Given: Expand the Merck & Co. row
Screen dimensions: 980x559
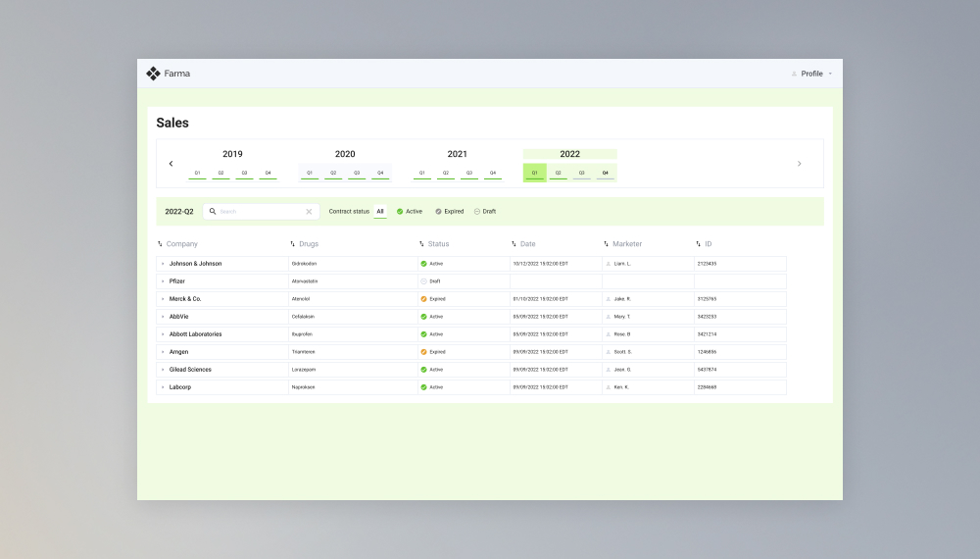Looking at the screenshot, I should tap(163, 299).
